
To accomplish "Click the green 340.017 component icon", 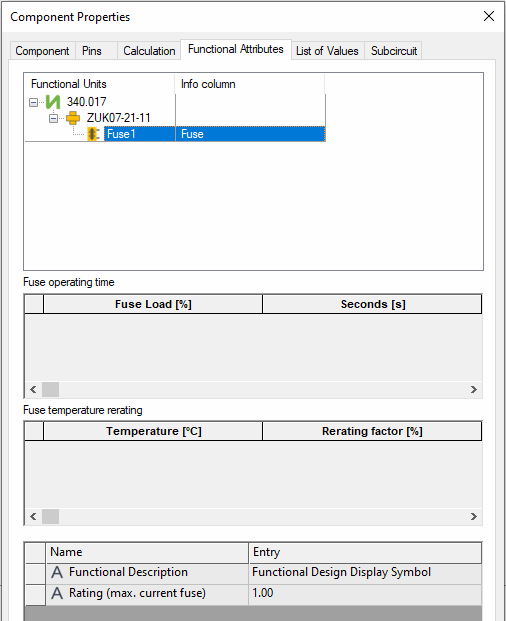I will click(x=53, y=102).
